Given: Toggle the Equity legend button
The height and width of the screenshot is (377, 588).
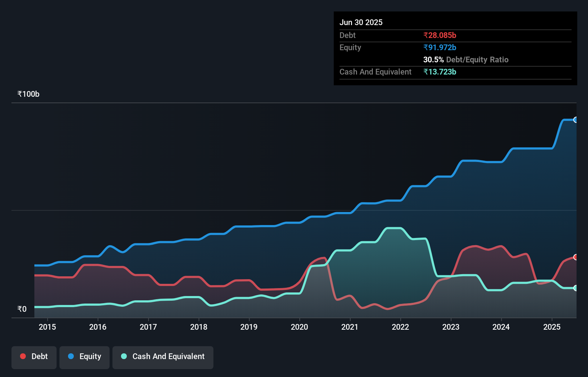Looking at the screenshot, I should 85,357.
